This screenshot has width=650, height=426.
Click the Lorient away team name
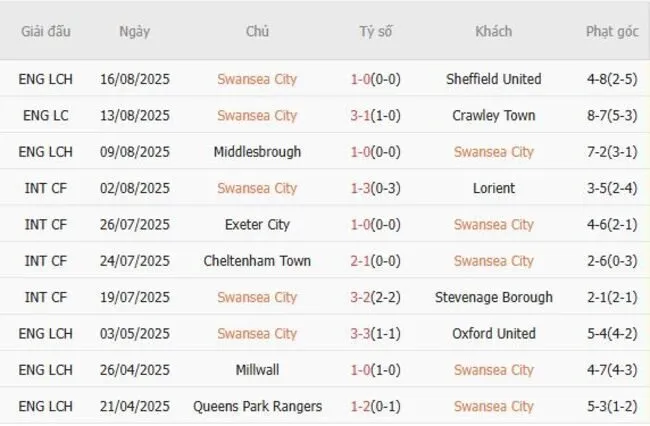pyautogui.click(x=494, y=188)
